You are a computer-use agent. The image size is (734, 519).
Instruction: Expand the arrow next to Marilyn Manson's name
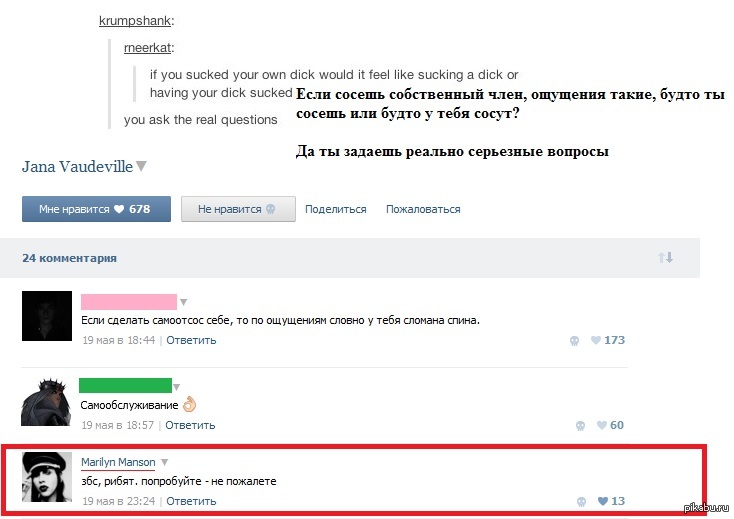(x=164, y=462)
